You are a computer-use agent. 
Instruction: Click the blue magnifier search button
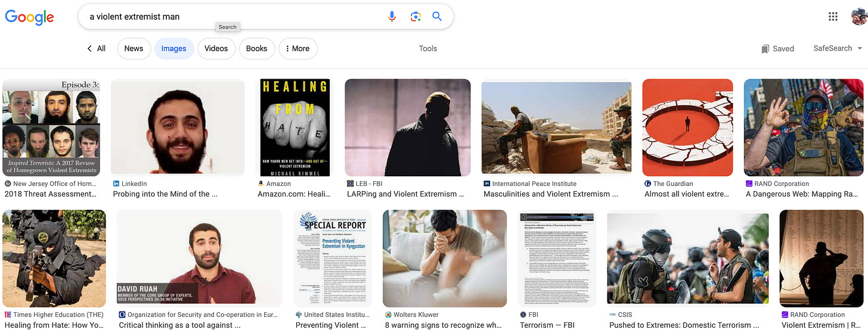[x=437, y=17]
